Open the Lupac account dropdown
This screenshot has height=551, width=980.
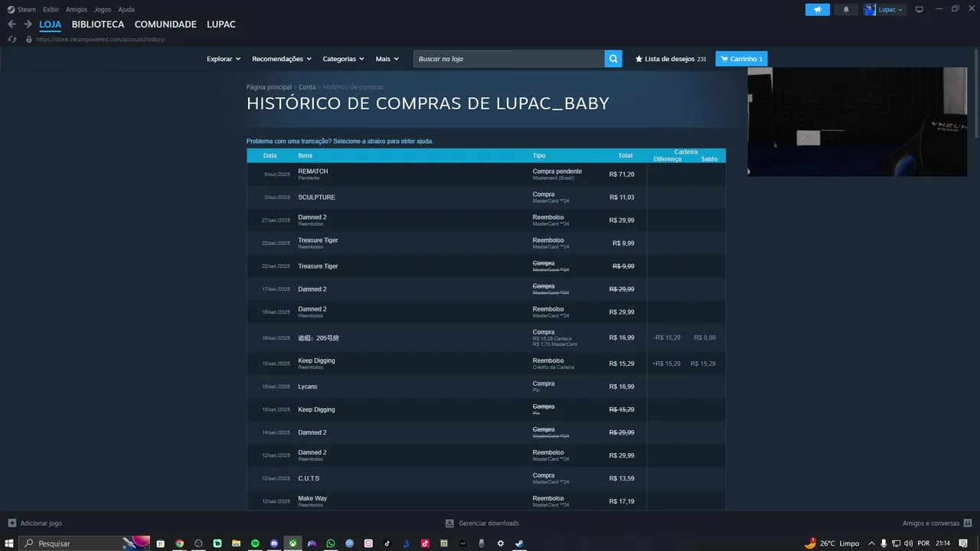pos(884,9)
